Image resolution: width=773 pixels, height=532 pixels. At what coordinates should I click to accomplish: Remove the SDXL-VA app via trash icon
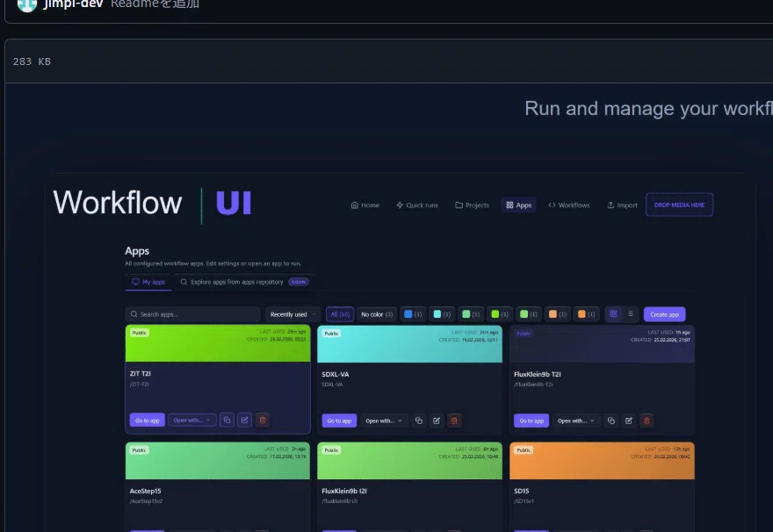click(454, 421)
